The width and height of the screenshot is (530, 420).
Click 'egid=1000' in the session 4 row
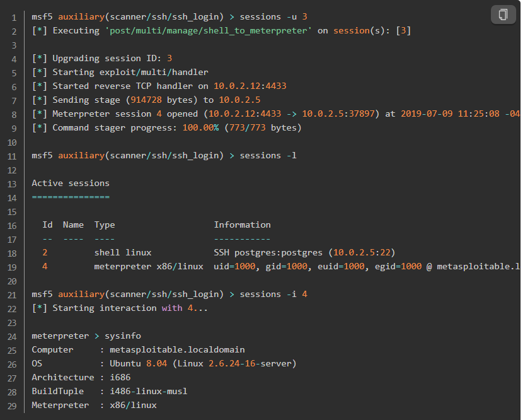398,267
